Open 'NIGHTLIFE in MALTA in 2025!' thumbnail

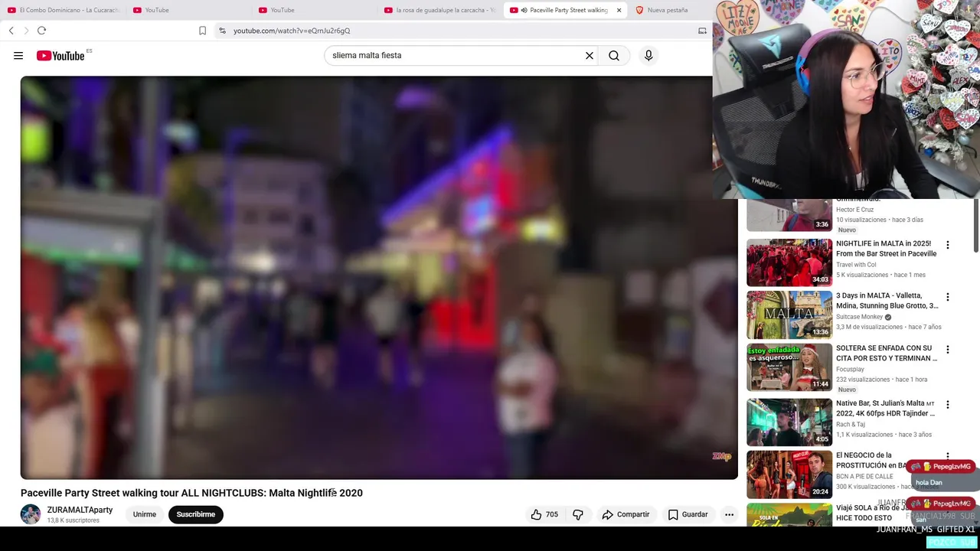click(789, 262)
